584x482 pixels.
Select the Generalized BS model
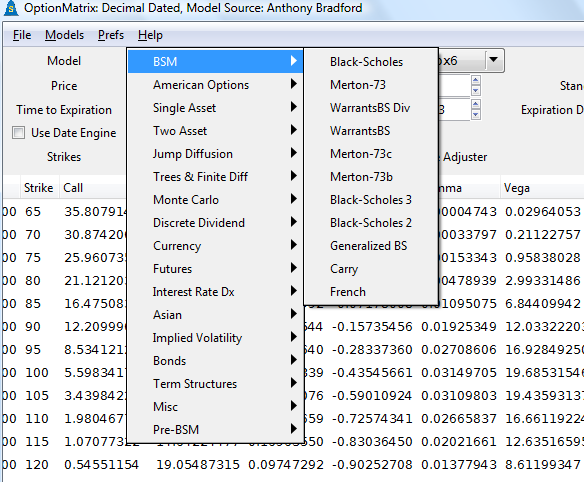pyautogui.click(x=371, y=246)
